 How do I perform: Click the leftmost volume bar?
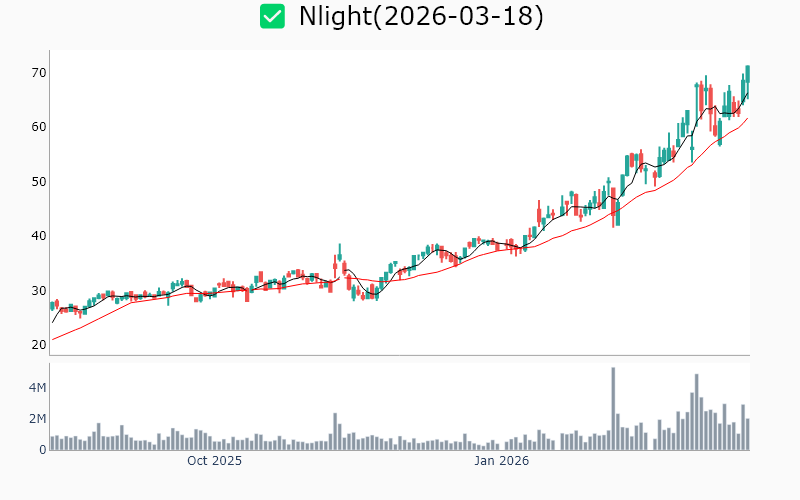pos(52,443)
